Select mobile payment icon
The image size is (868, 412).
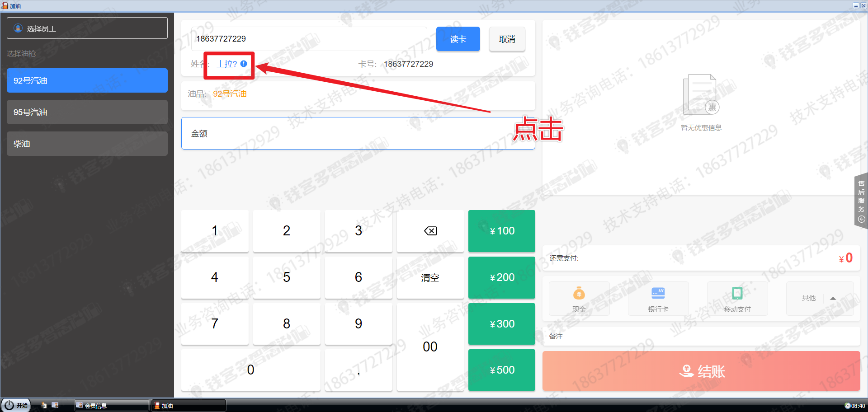tap(737, 294)
